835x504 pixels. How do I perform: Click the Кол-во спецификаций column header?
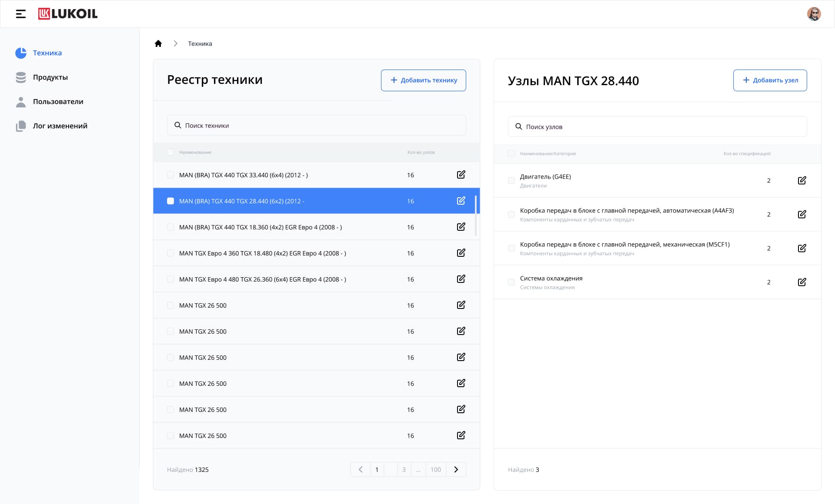pos(747,153)
